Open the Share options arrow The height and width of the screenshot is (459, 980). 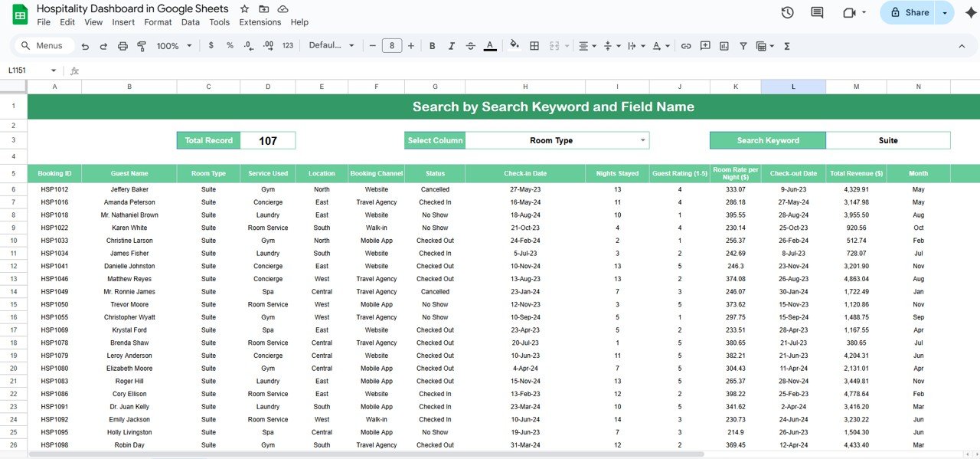click(x=946, y=12)
